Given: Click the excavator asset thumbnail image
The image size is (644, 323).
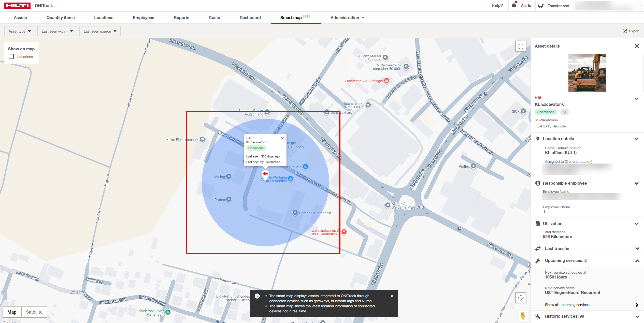Looking at the screenshot, I should coord(587,73).
